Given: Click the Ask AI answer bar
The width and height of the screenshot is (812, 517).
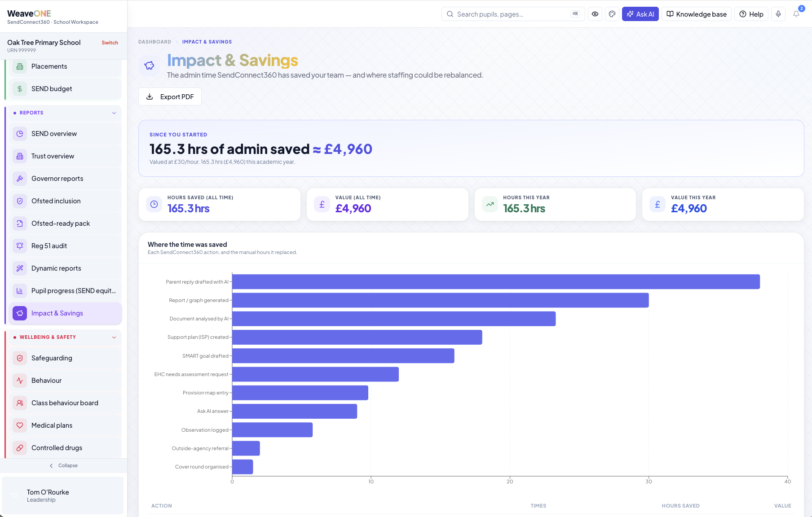Looking at the screenshot, I should tap(295, 411).
